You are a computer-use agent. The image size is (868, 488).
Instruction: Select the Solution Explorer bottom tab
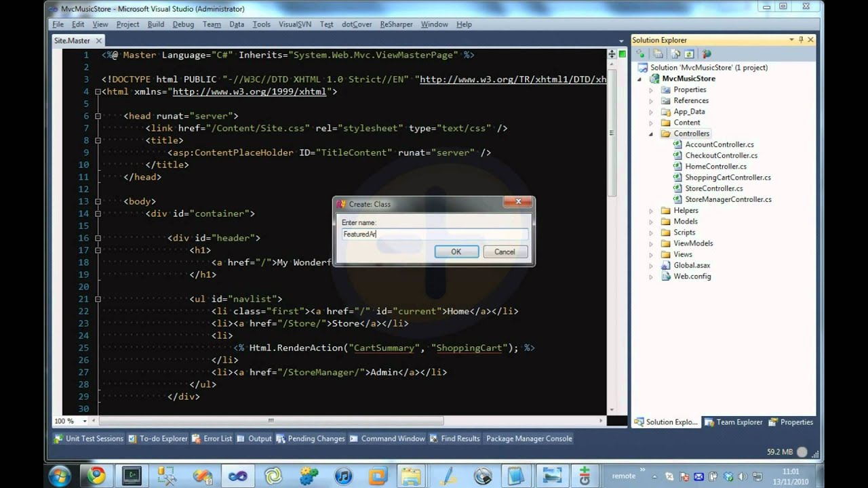pos(665,422)
